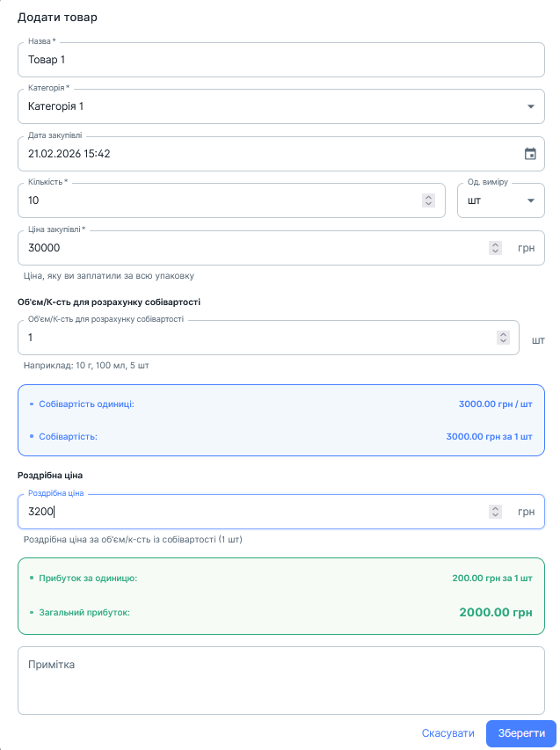This screenshot has height=750, width=560.
Task: Focus the Назва field containing Товар 1
Action: (x=281, y=60)
